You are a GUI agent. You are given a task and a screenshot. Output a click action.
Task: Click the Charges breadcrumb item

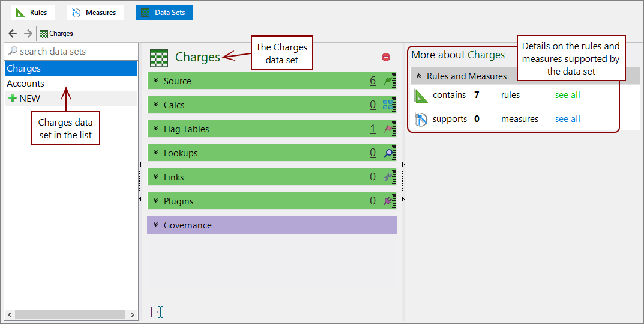[x=56, y=34]
